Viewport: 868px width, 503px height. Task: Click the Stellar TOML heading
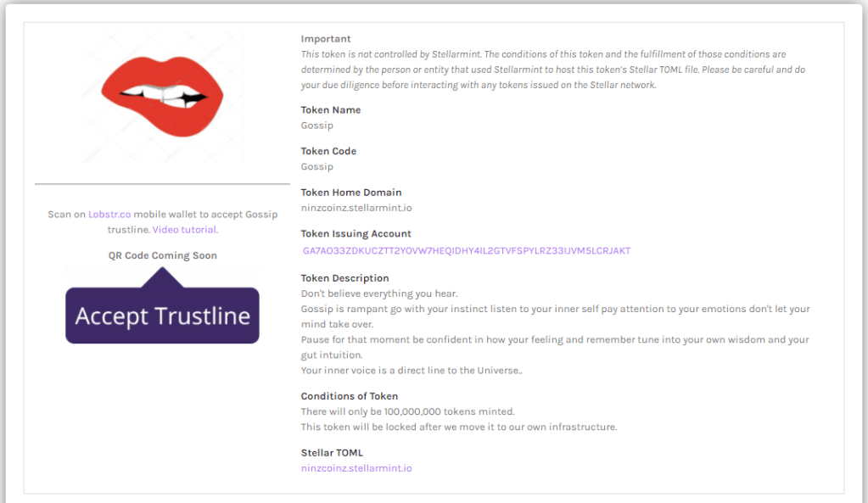coord(332,453)
